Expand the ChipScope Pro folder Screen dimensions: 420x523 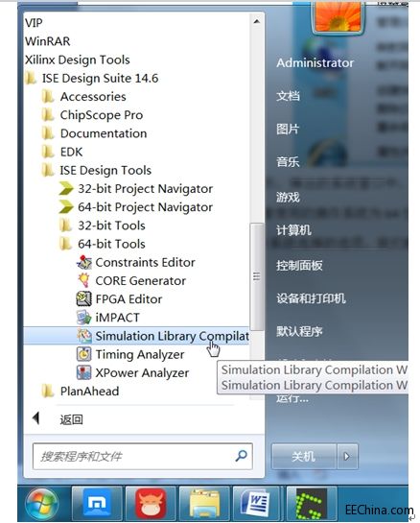pyautogui.click(x=93, y=115)
